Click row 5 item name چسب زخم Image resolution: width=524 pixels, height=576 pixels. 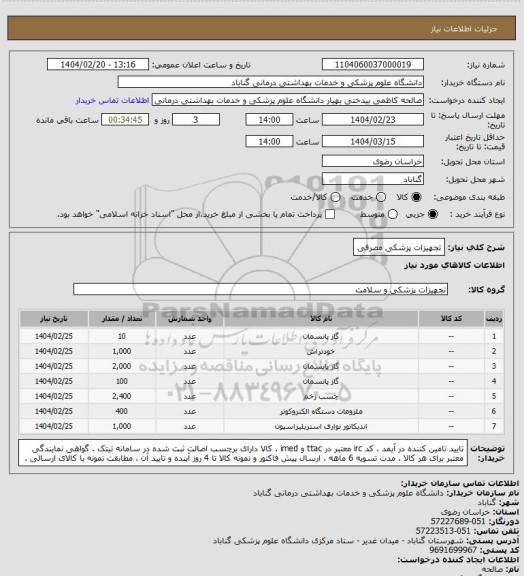pos(321,396)
